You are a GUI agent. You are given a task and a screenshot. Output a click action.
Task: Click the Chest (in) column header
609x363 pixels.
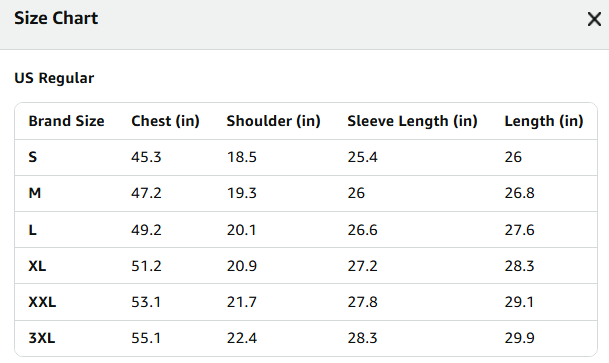[165, 121]
